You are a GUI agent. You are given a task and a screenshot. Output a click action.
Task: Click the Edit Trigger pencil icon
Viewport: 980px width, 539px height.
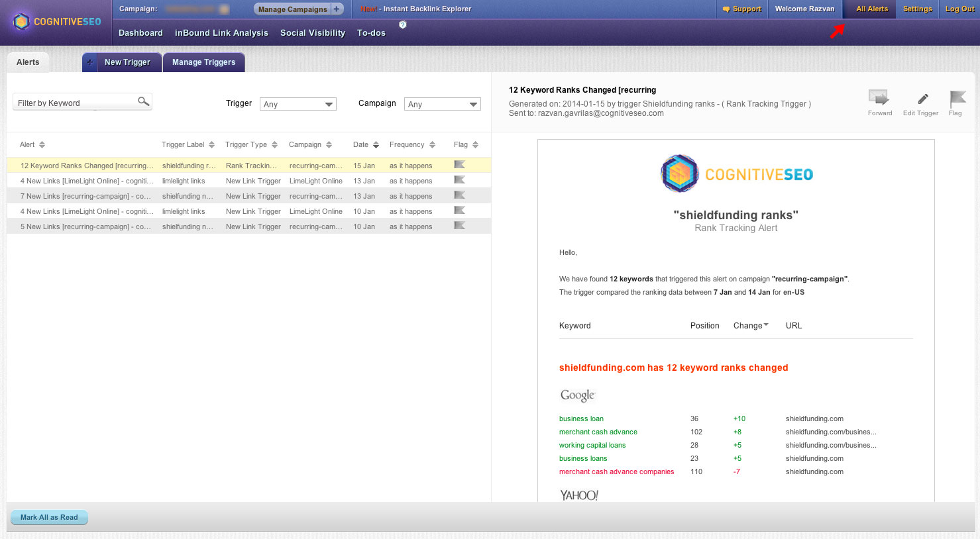coord(922,99)
